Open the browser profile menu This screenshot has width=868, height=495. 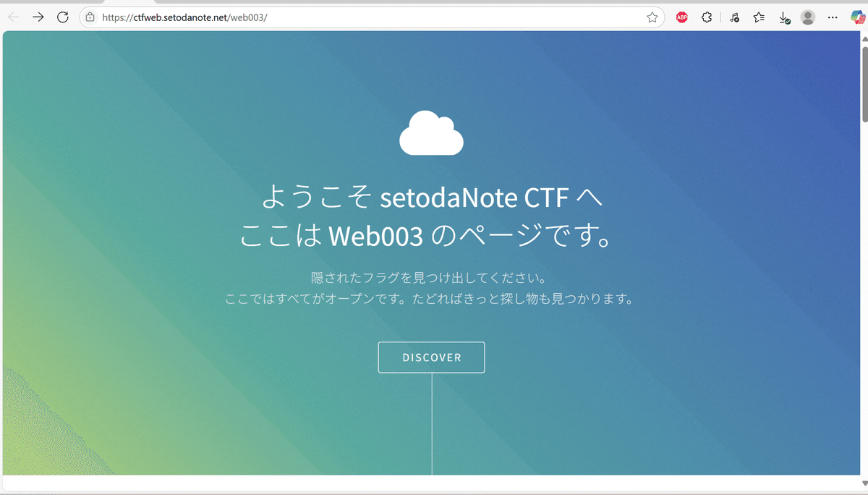(x=807, y=17)
